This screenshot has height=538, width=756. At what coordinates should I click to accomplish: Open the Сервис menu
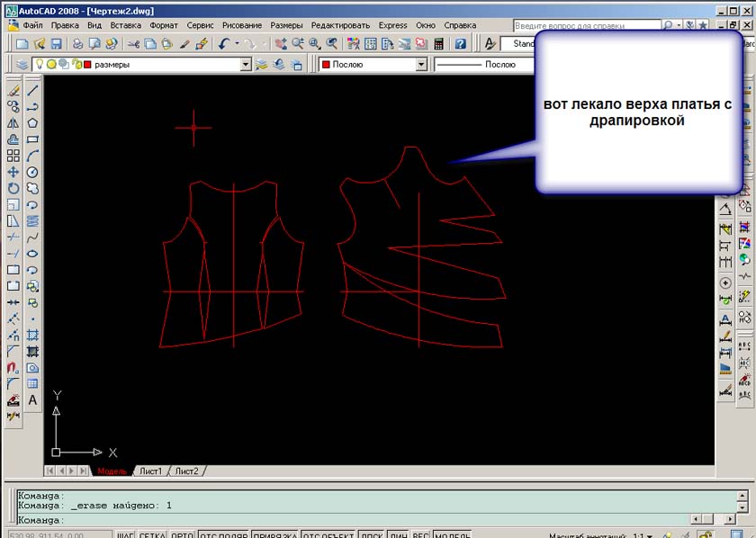coord(200,25)
